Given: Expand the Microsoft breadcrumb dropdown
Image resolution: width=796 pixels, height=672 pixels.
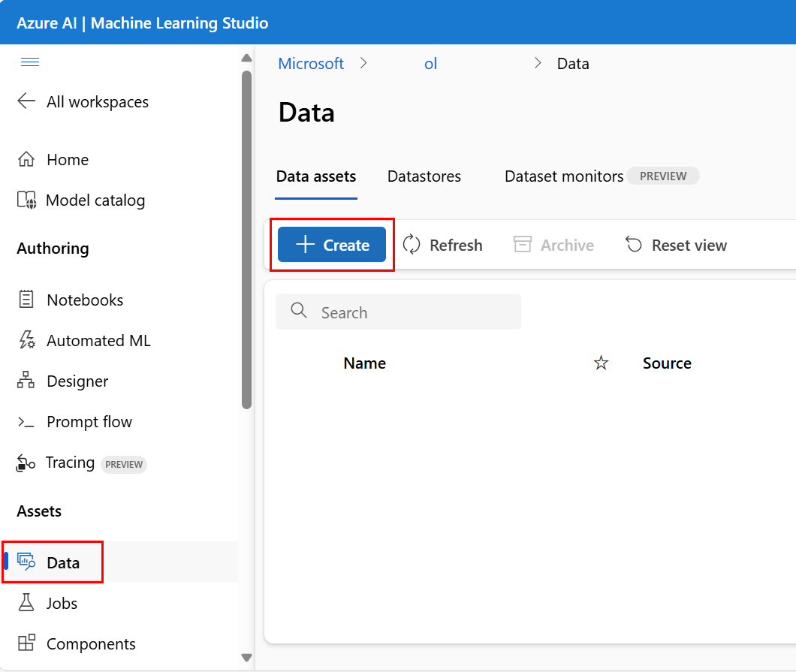Looking at the screenshot, I should tap(311, 64).
